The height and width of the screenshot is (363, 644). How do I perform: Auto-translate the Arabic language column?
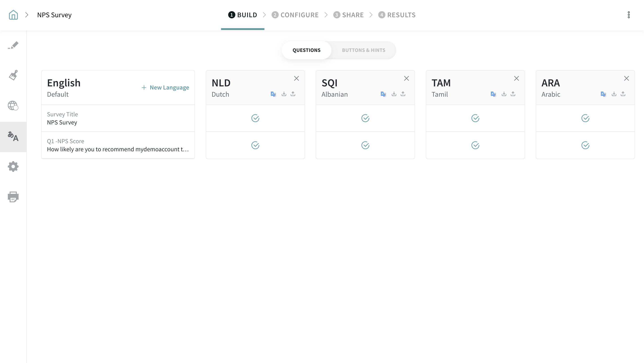[603, 94]
